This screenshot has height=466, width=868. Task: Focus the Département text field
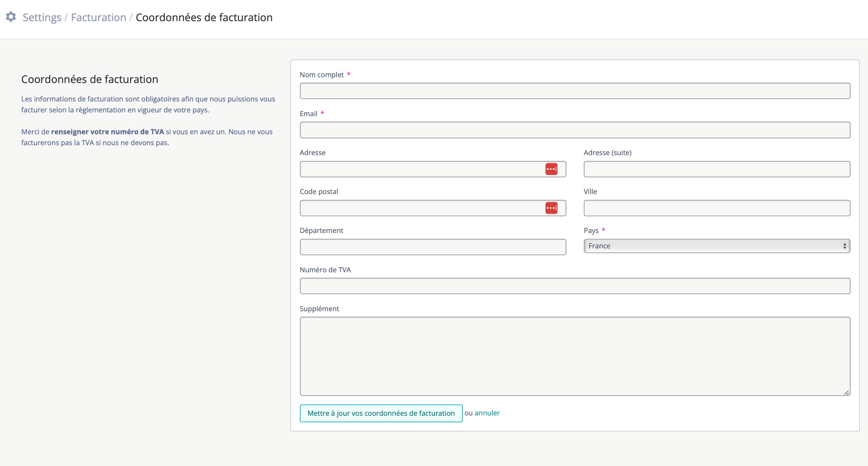point(433,247)
